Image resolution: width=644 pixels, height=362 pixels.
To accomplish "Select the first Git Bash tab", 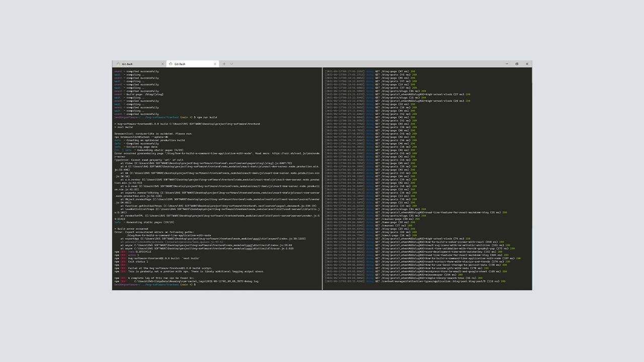I will coord(136,64).
